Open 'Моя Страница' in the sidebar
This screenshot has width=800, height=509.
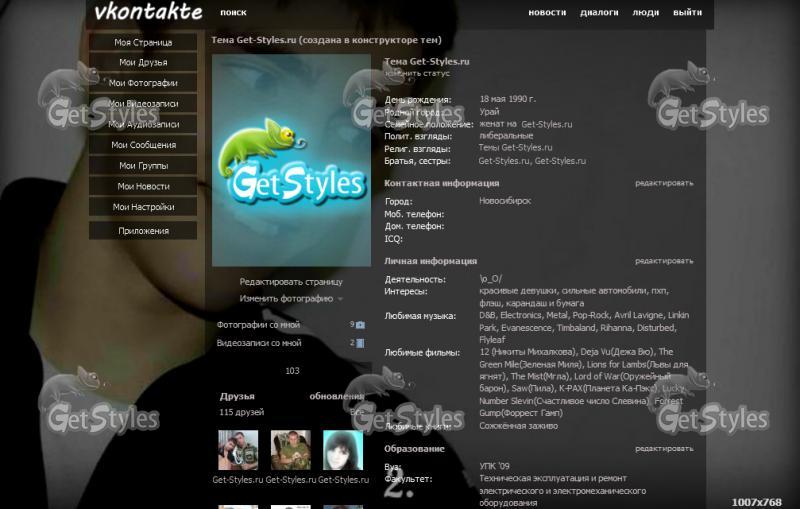click(x=143, y=42)
